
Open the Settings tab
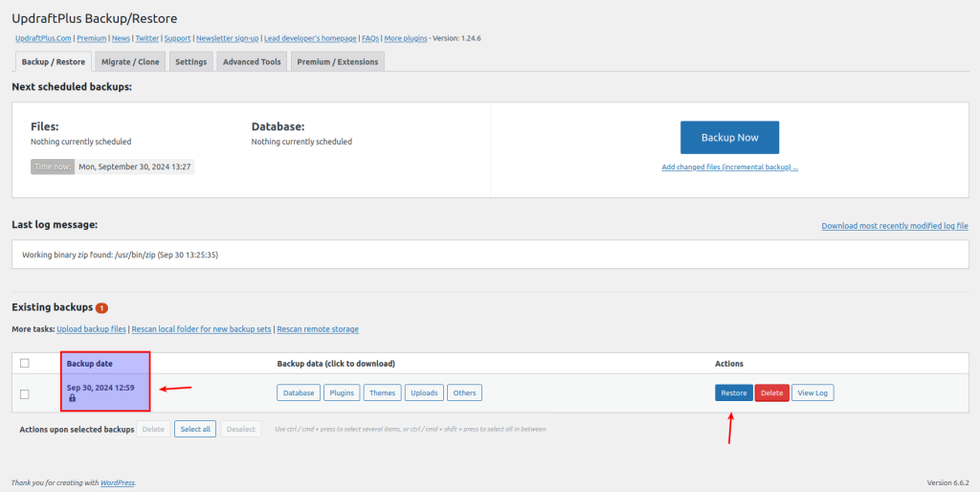click(x=190, y=62)
